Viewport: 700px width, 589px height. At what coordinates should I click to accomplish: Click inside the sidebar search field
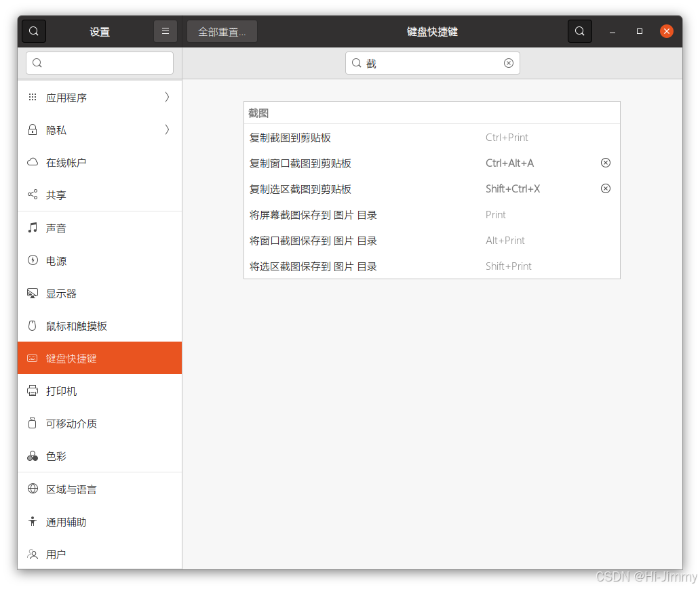99,62
